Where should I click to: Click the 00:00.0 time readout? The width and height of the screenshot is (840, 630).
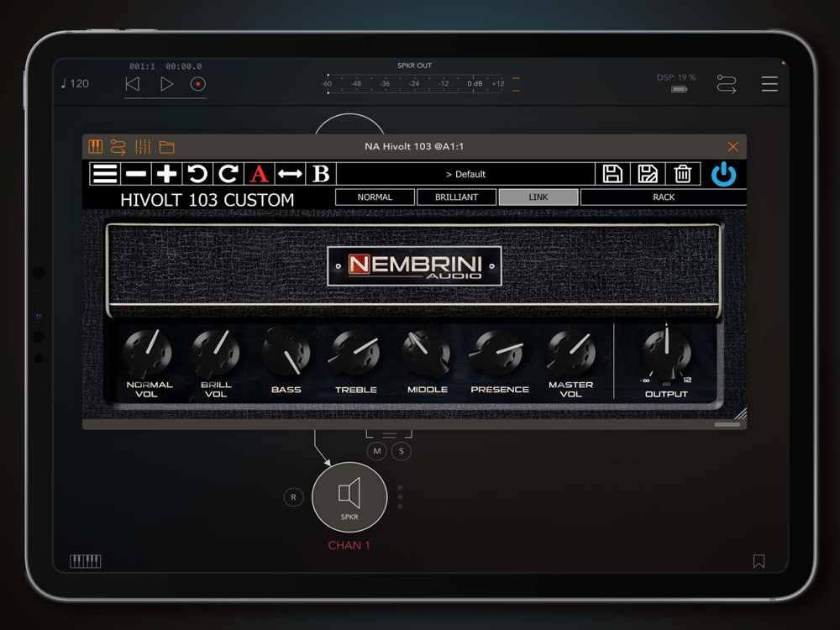(x=184, y=66)
